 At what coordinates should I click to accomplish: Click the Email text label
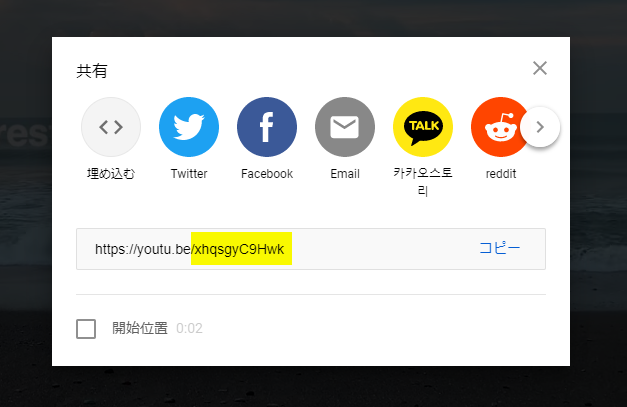(345, 174)
